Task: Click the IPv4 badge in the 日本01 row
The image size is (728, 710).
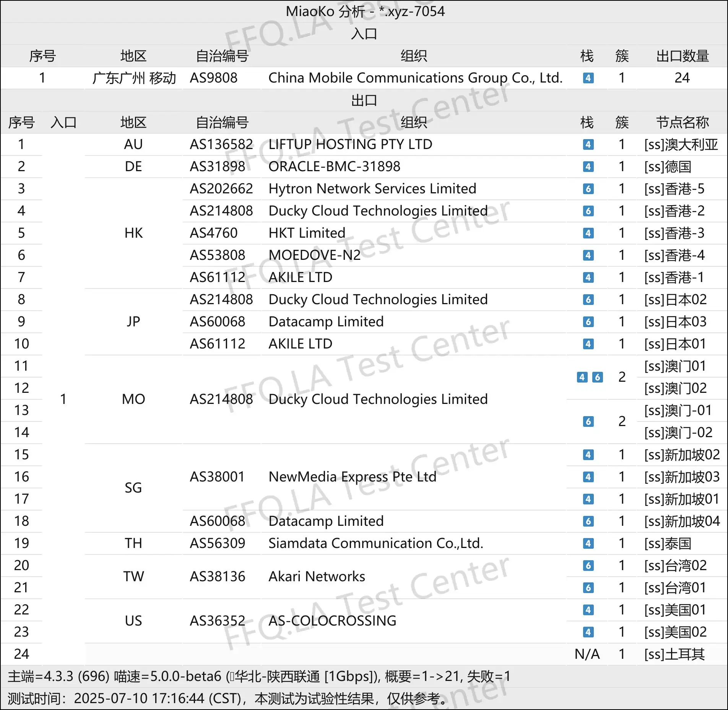Action: click(x=588, y=344)
